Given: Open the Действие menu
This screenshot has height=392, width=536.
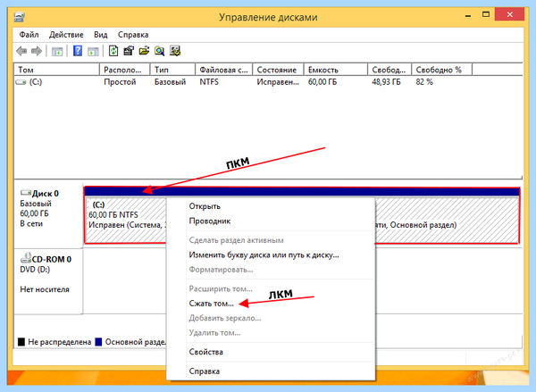Looking at the screenshot, I should click(66, 35).
